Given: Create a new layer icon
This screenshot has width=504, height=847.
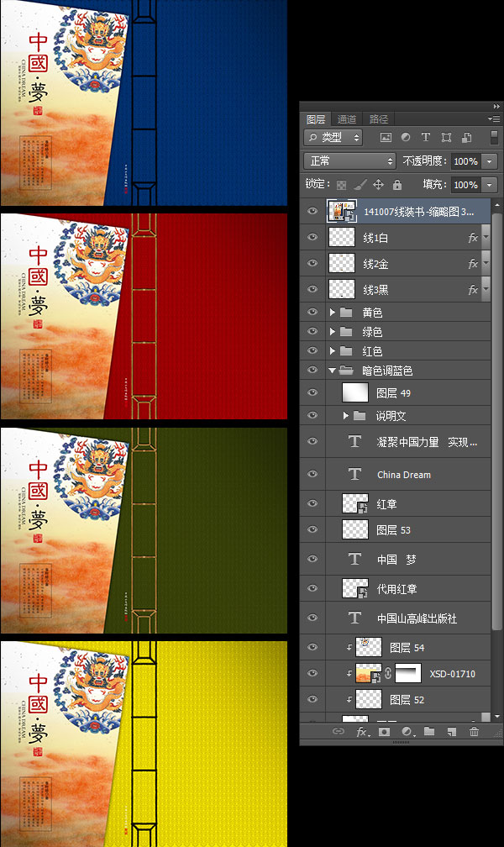Looking at the screenshot, I should pos(452,732).
